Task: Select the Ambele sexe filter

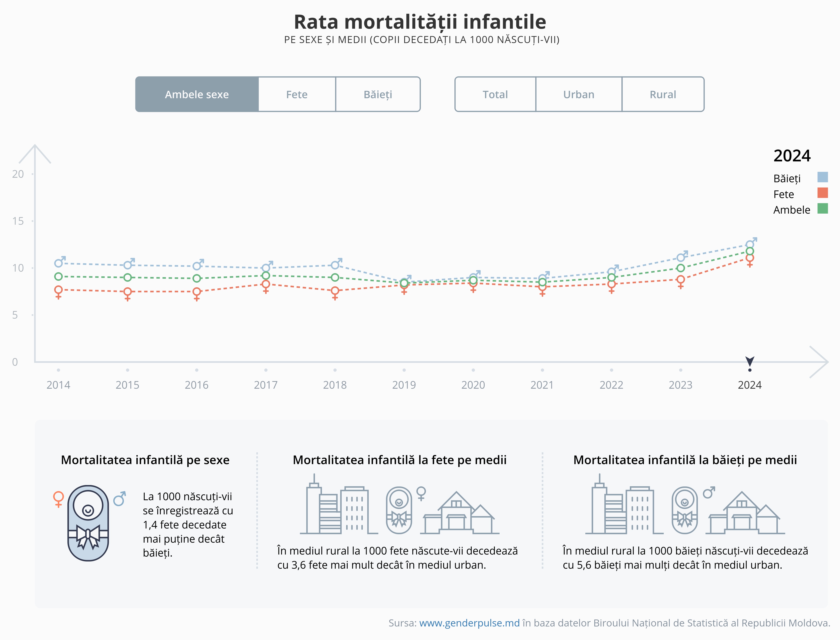Action: pyautogui.click(x=197, y=95)
